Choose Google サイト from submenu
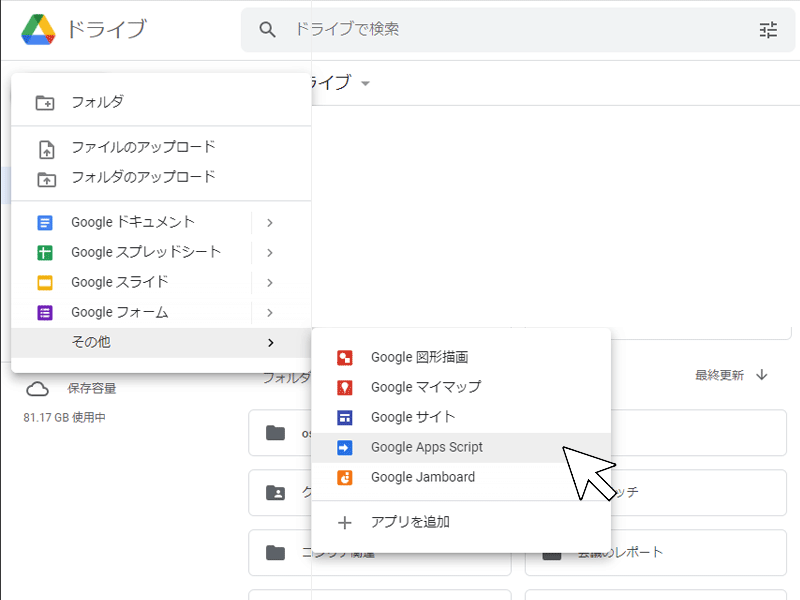 pos(461,418)
